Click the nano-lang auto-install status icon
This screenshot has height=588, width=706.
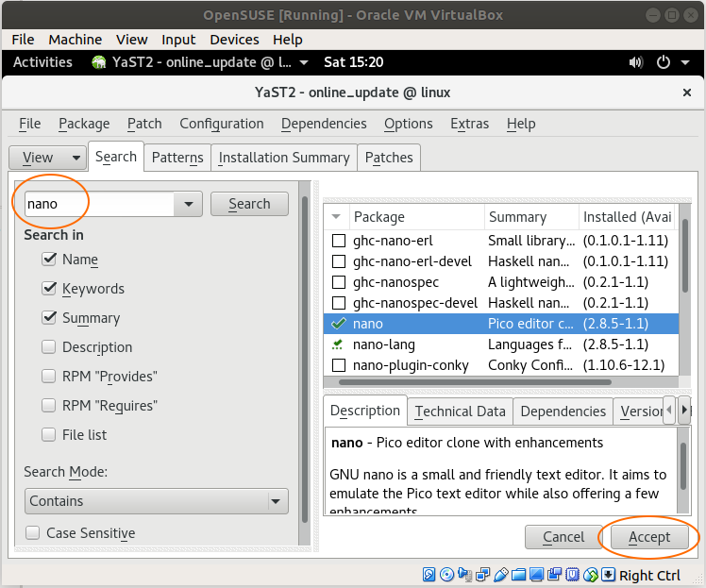click(x=338, y=344)
